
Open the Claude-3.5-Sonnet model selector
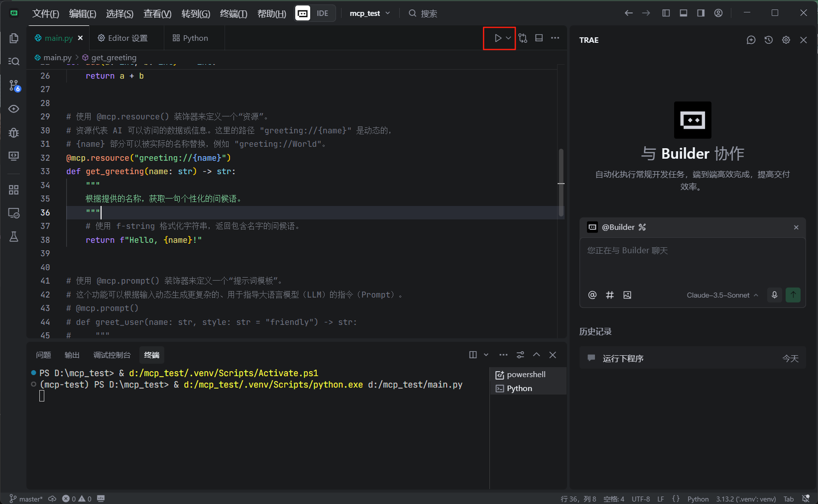(722, 295)
